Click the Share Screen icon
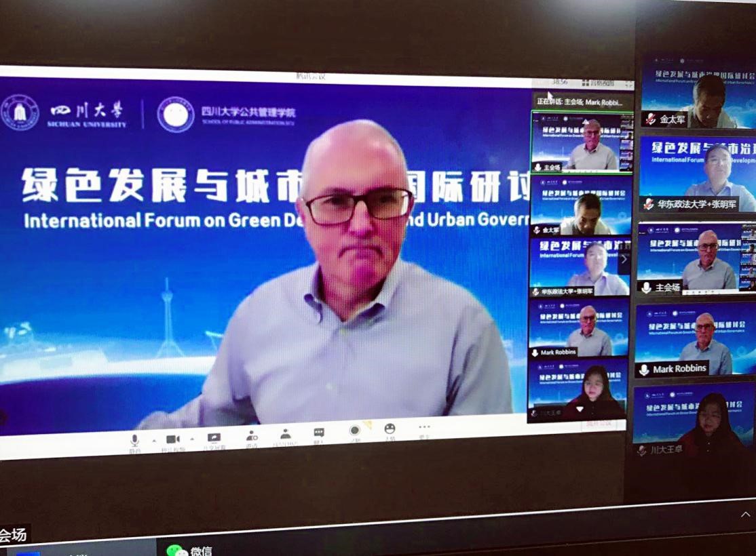This screenshot has width=756, height=556. point(214,438)
